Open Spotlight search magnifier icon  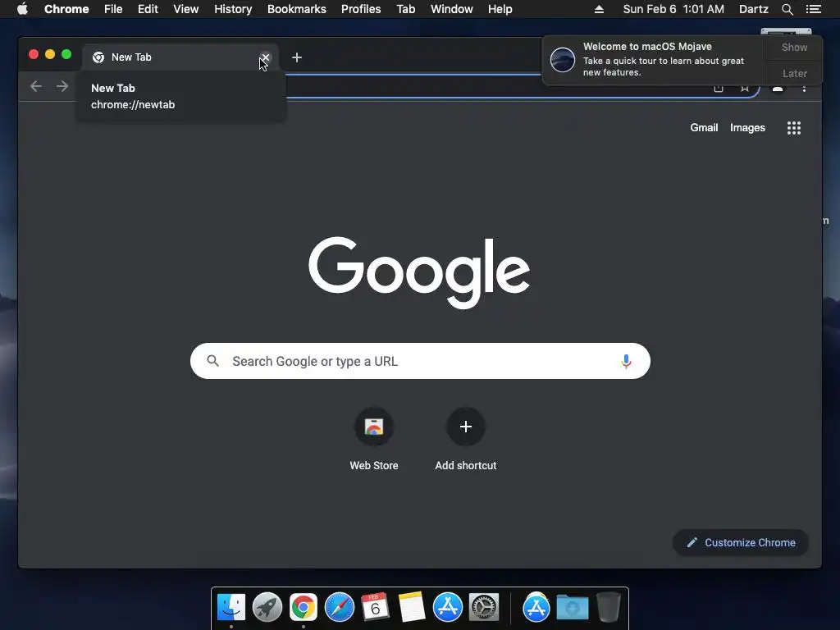tap(787, 9)
